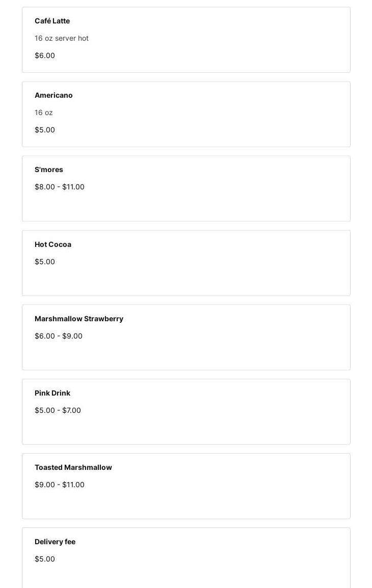Click the $9.00 - $11.00 Toasted Marshmallow price
372x588 pixels.
[60, 485]
